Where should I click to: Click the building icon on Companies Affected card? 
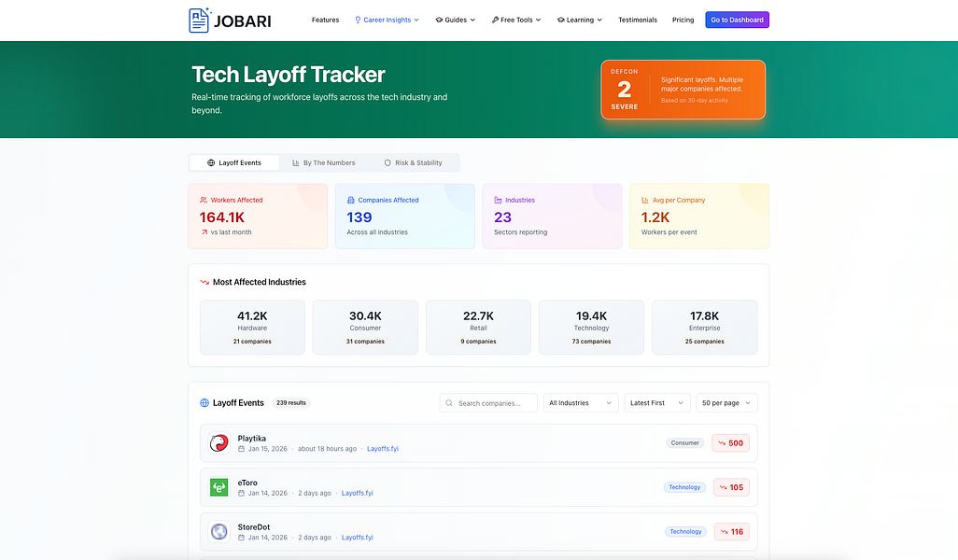coord(350,200)
